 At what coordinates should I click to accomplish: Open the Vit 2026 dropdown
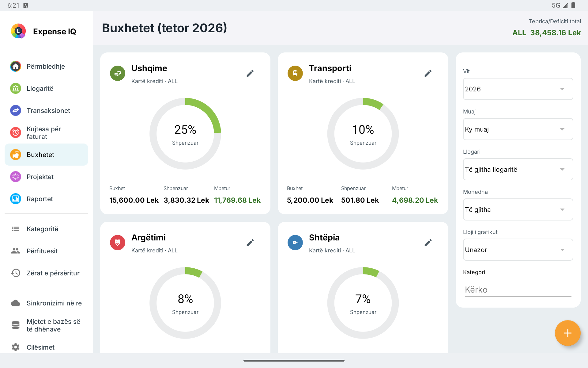(x=518, y=89)
